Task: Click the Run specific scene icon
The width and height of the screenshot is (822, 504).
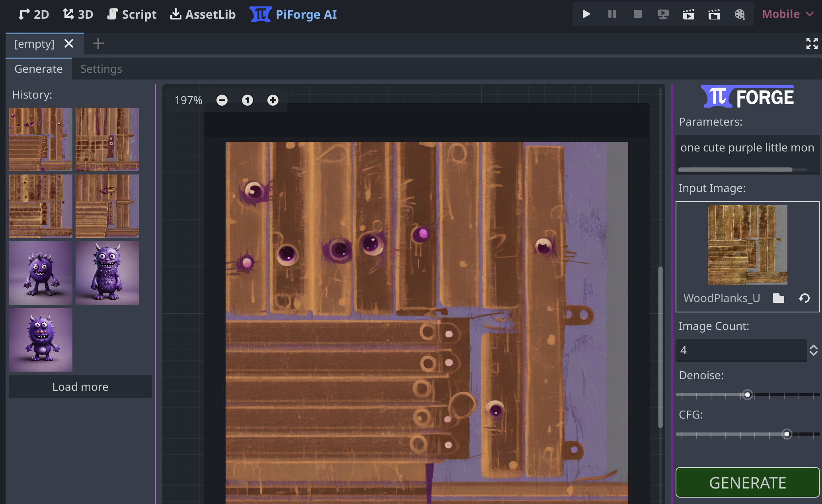Action: 714,14
